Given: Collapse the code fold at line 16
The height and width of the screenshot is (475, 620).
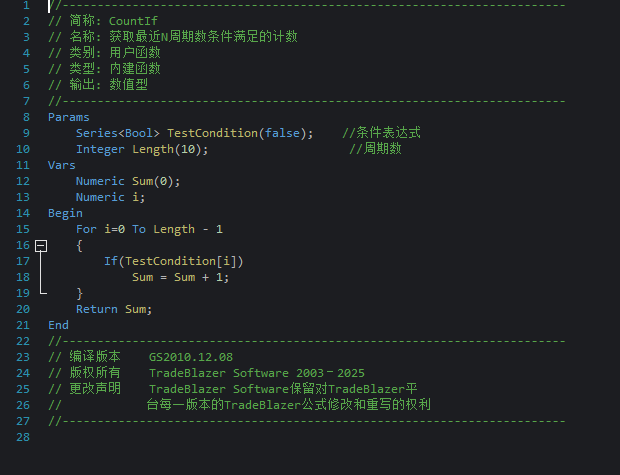Looking at the screenshot, I should [41, 245].
